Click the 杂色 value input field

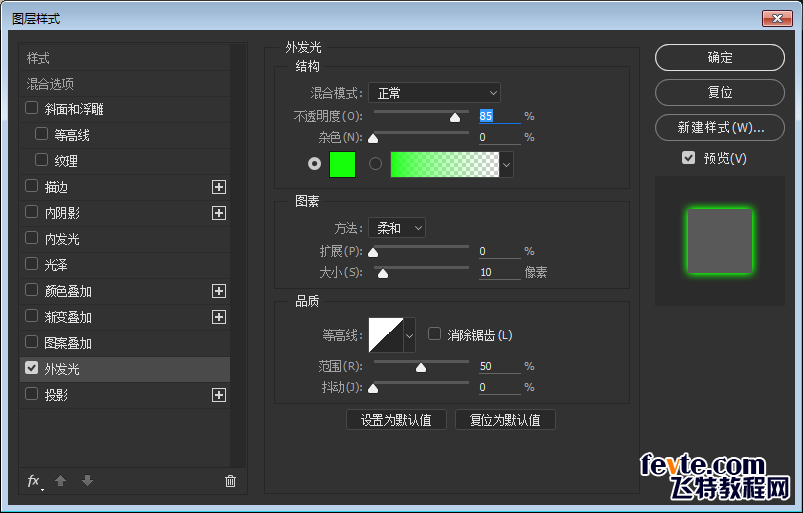coord(499,137)
